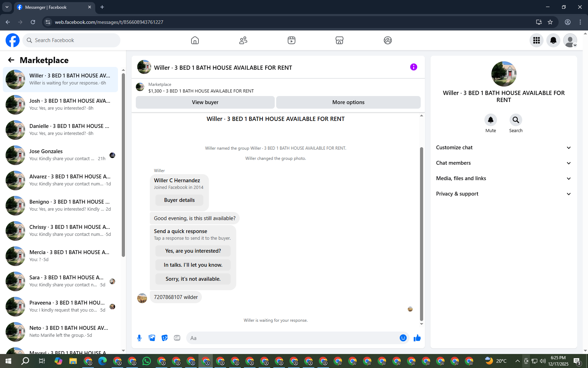Screen dimensions: 588x368
Task: Open the Video (Reels) icon in navigation
Action: click(292, 40)
